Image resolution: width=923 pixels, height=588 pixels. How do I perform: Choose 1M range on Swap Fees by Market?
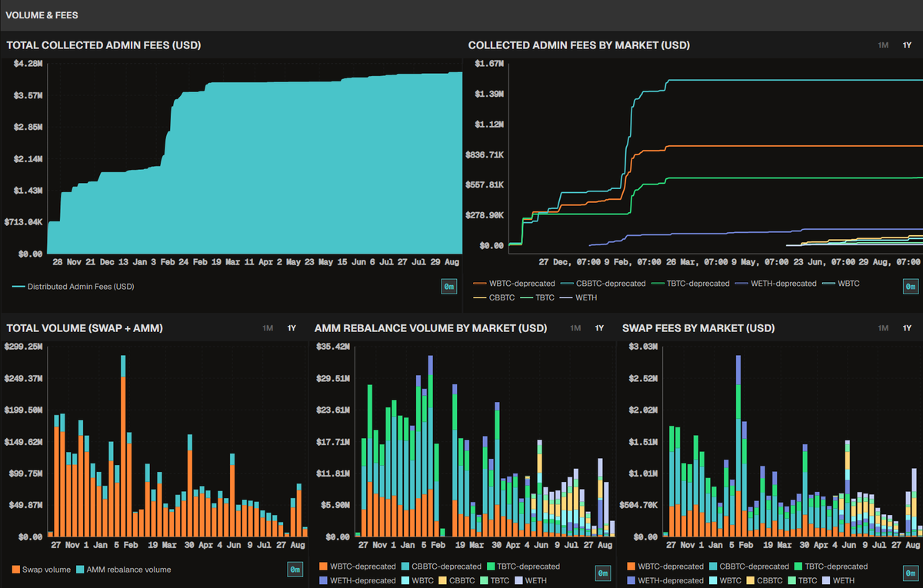883,328
